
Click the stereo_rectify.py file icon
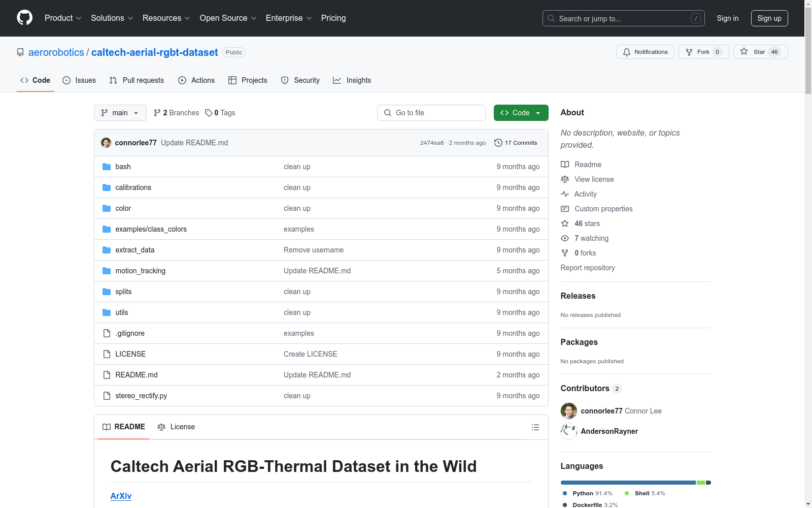tap(107, 396)
